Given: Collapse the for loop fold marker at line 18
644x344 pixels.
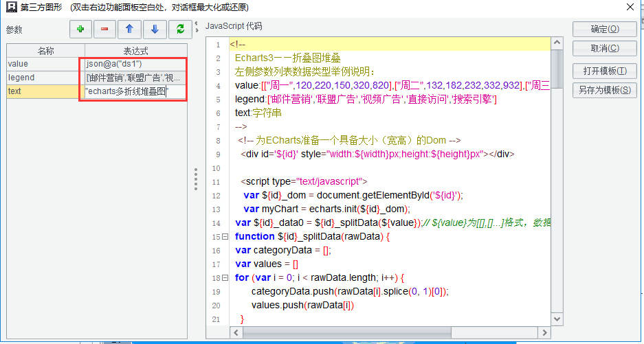Looking at the screenshot, I should 225,277.
